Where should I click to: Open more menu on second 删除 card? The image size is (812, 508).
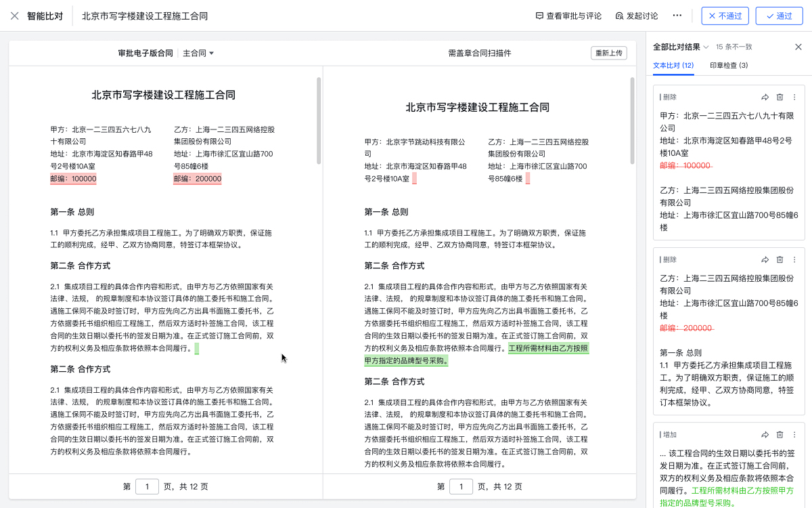[794, 259]
